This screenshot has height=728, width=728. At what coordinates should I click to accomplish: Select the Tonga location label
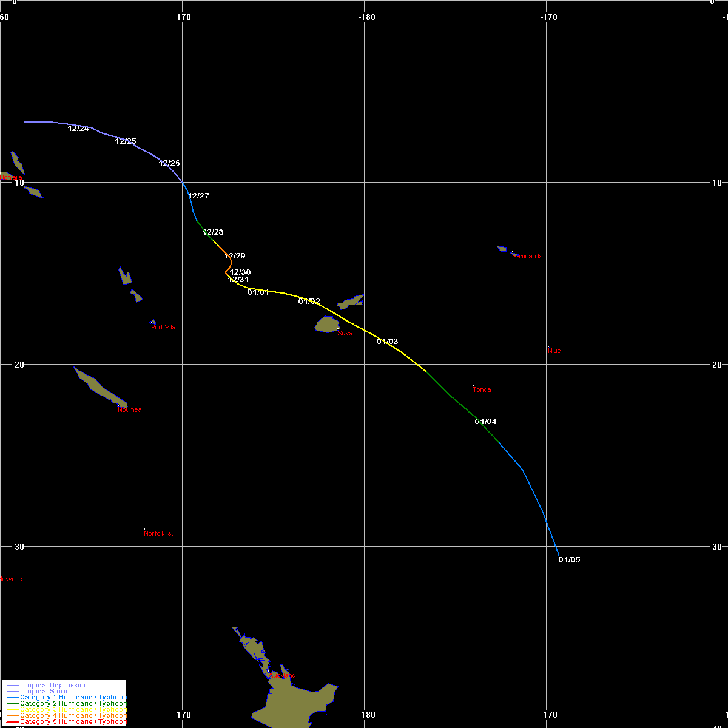click(482, 390)
